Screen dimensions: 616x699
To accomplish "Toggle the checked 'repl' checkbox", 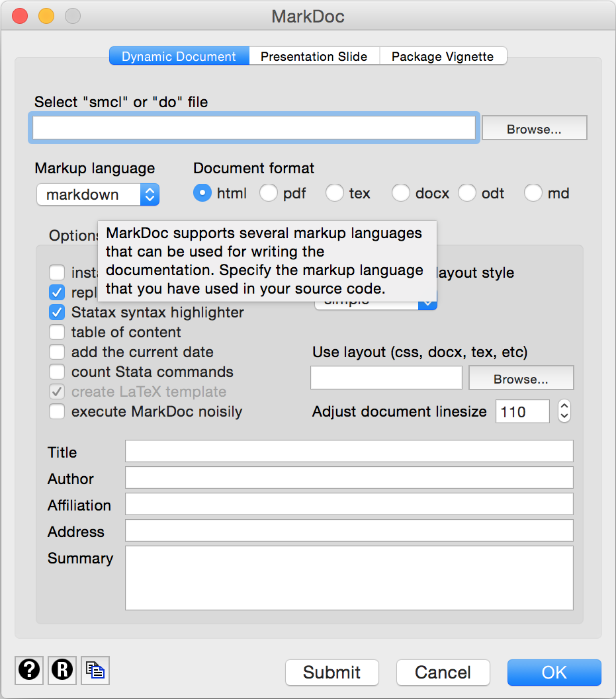I will [x=57, y=292].
